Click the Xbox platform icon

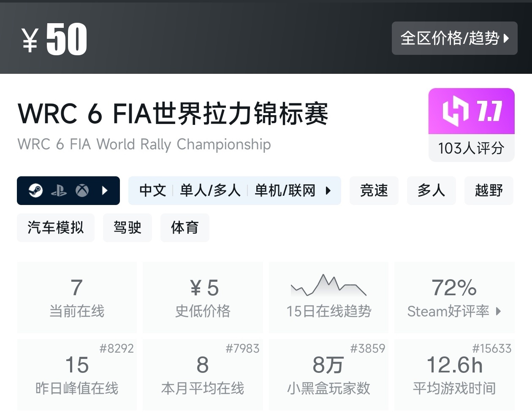[x=82, y=191]
